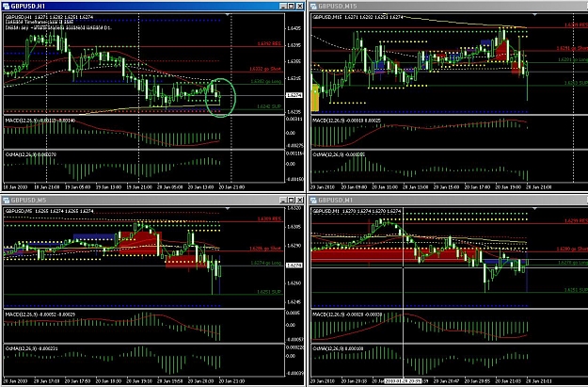This screenshot has width=588, height=387.
Task: Click the chart shift triangle in M1 chart
Action: click(534, 208)
